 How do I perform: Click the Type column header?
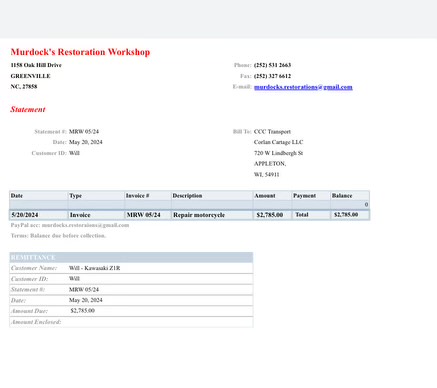pos(76,196)
